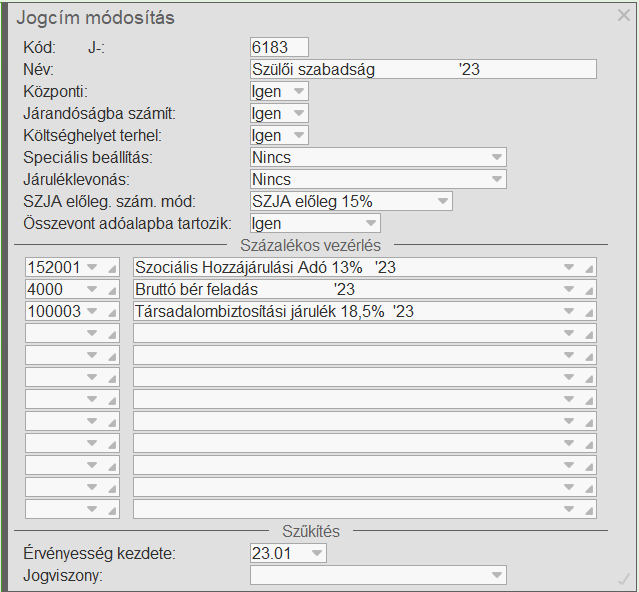Open the code dropdown showing 152001
The image size is (639, 592).
[x=92, y=268]
